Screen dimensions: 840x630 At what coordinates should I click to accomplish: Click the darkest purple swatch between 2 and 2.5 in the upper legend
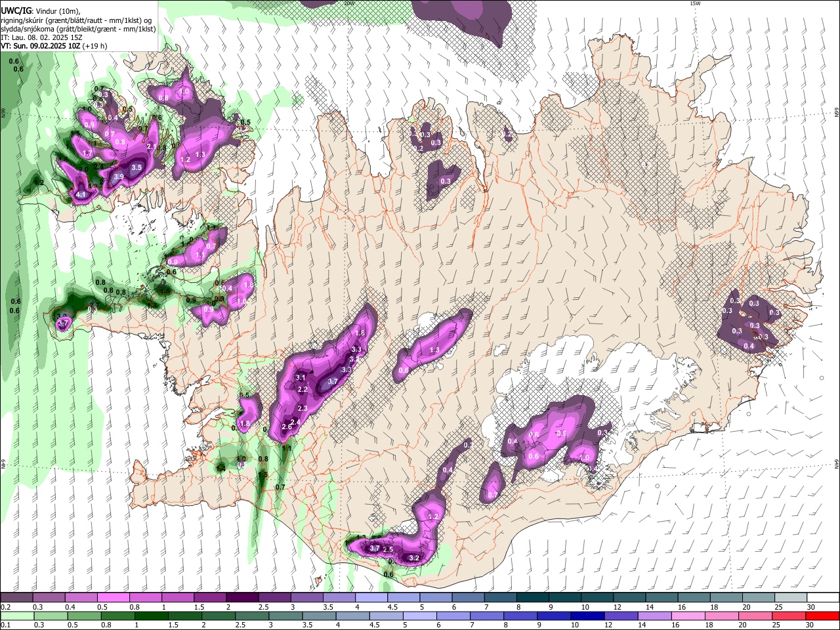[241, 598]
